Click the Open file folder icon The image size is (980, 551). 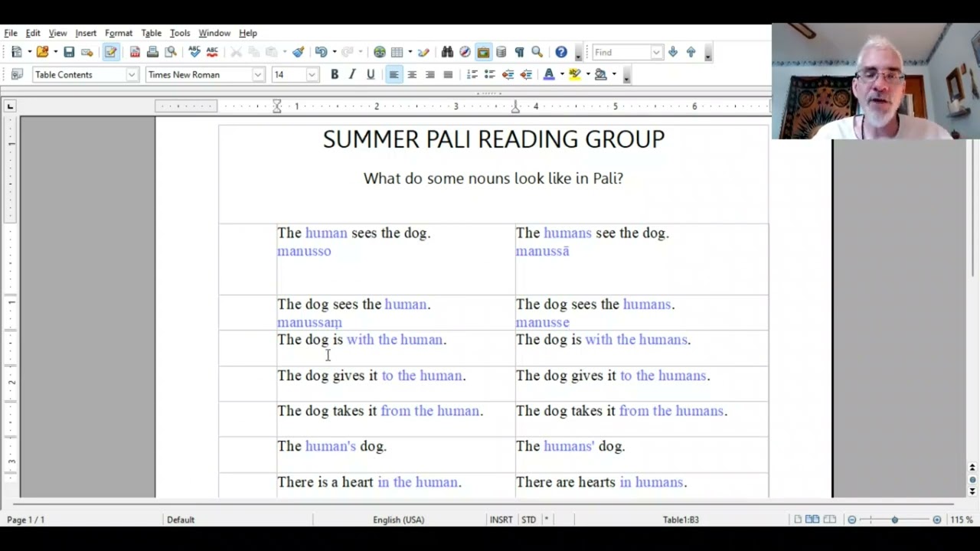point(42,52)
